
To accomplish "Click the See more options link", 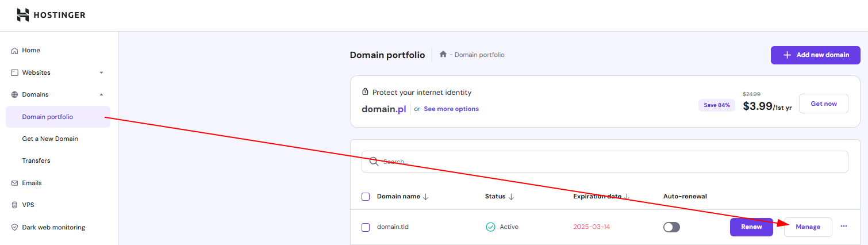I will 451,109.
